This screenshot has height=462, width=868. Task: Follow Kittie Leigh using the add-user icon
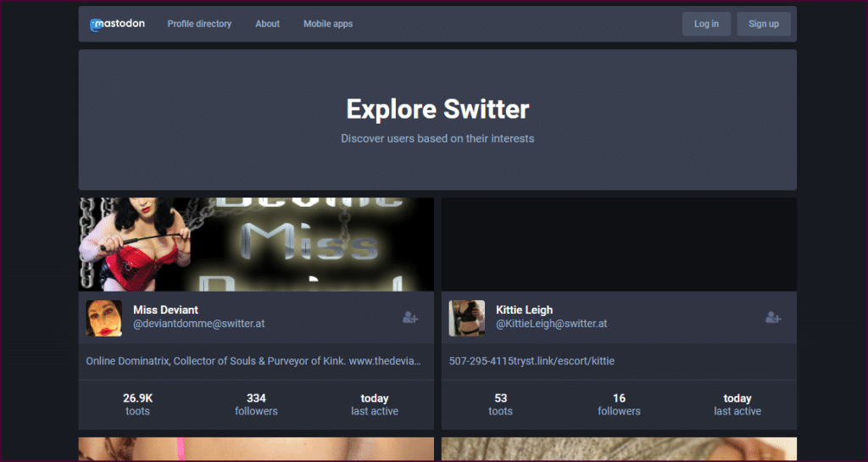[x=773, y=318]
